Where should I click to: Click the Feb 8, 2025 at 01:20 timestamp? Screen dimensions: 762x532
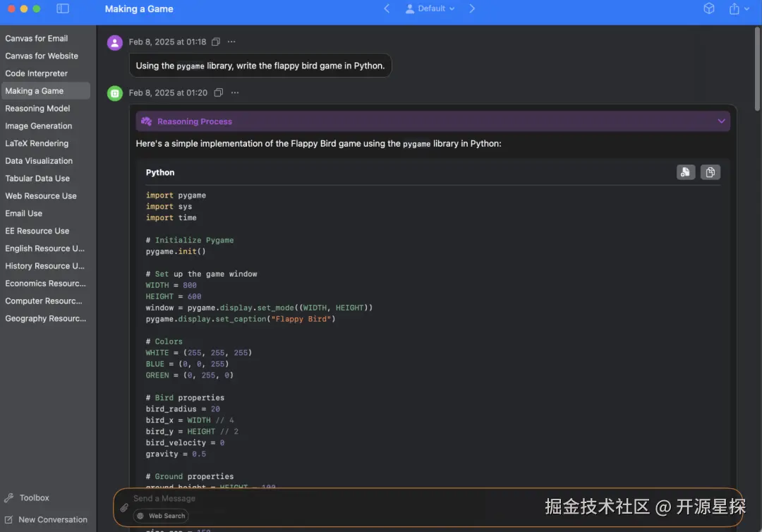[168, 92]
